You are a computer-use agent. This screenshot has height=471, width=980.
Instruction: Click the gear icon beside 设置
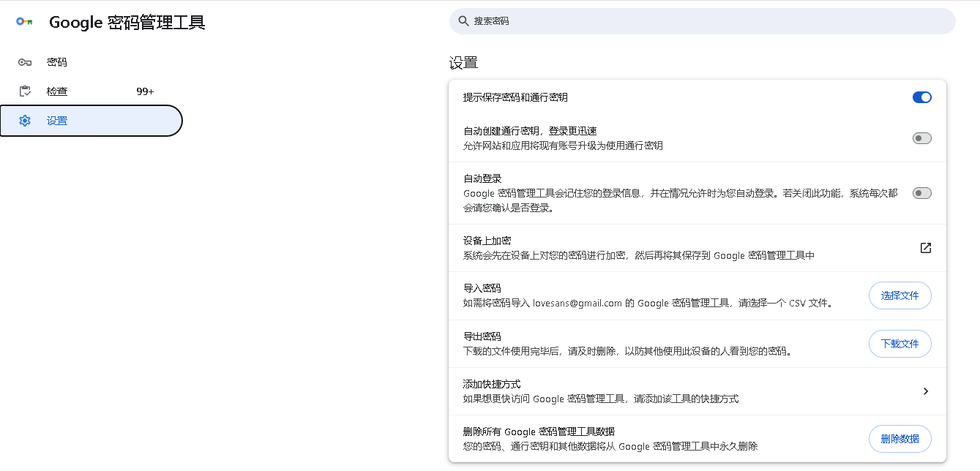point(25,121)
